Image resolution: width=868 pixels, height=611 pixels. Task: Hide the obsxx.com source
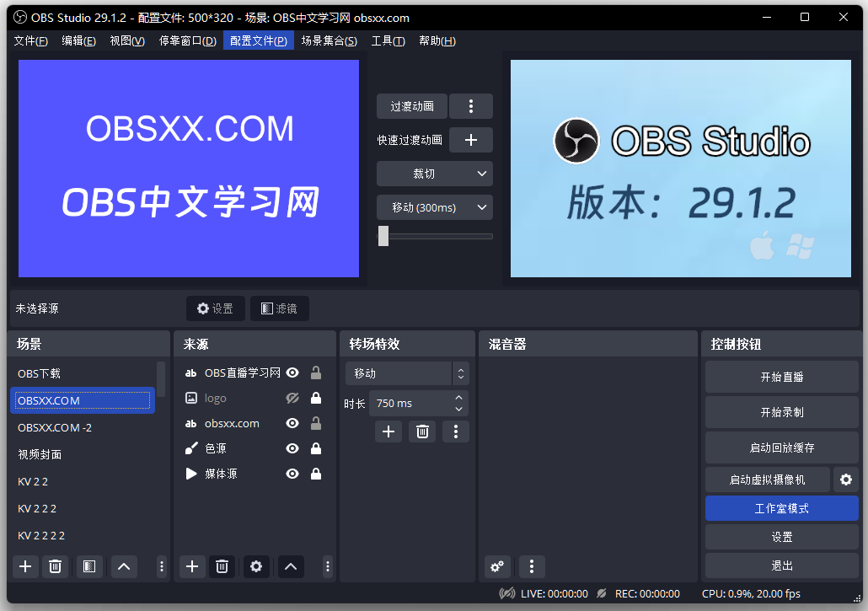pyautogui.click(x=292, y=423)
